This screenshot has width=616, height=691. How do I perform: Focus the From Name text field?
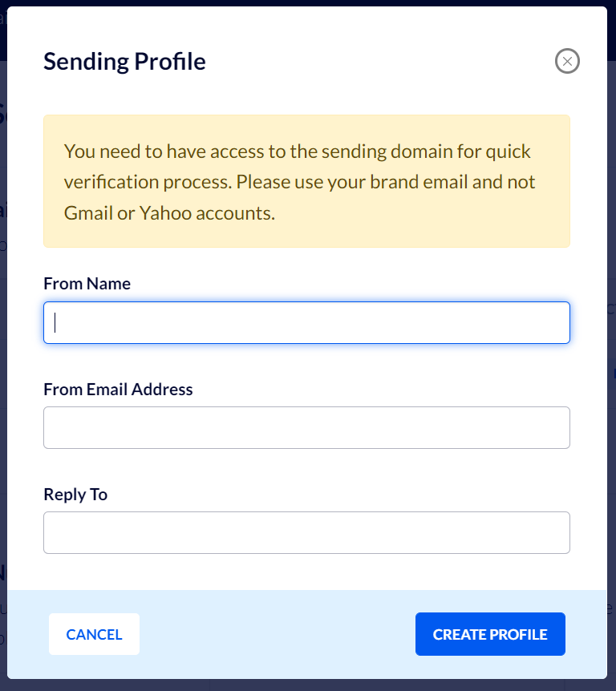306,322
